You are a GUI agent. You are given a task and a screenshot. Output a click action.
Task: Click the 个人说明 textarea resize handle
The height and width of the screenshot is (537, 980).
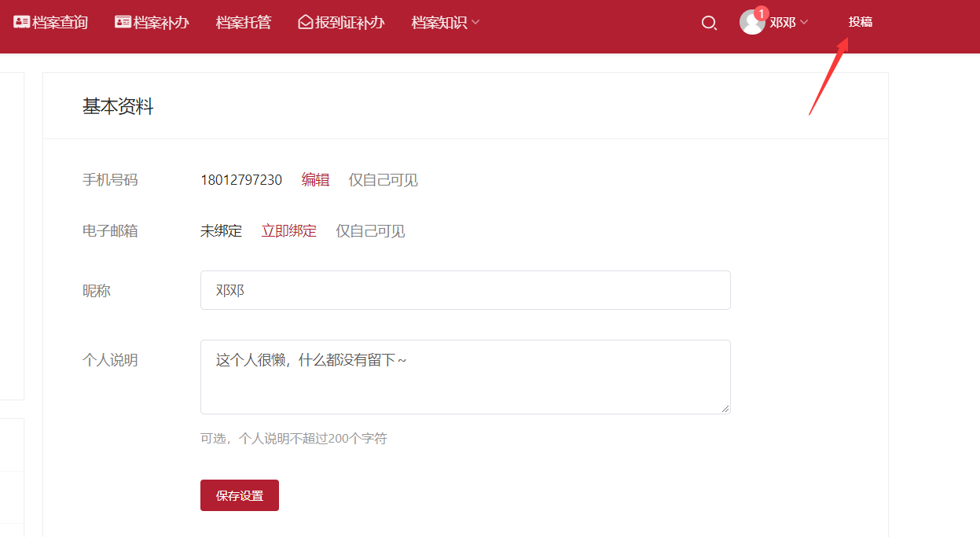725,408
